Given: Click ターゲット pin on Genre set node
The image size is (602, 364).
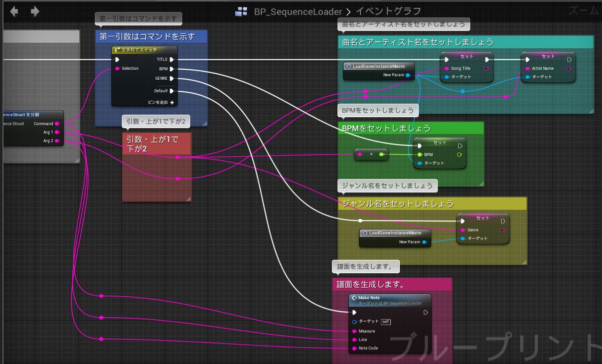Looking at the screenshot, I should click(x=463, y=239).
